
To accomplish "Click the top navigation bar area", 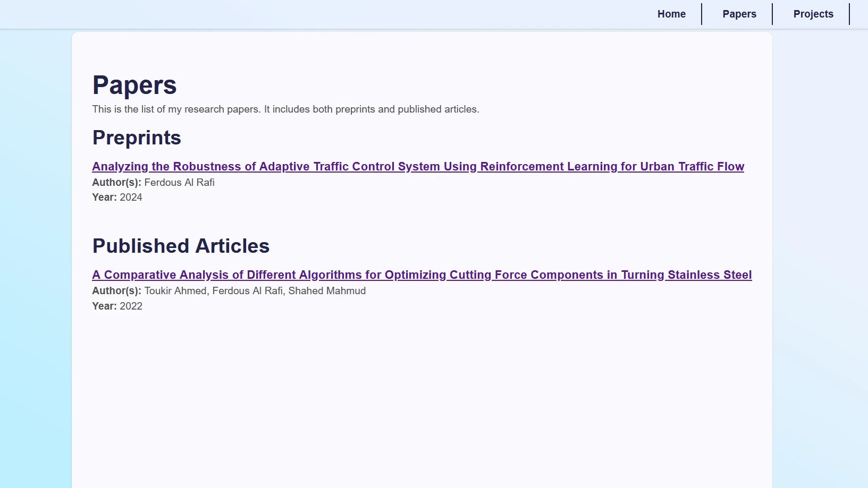I will pyautogui.click(x=319, y=14).
